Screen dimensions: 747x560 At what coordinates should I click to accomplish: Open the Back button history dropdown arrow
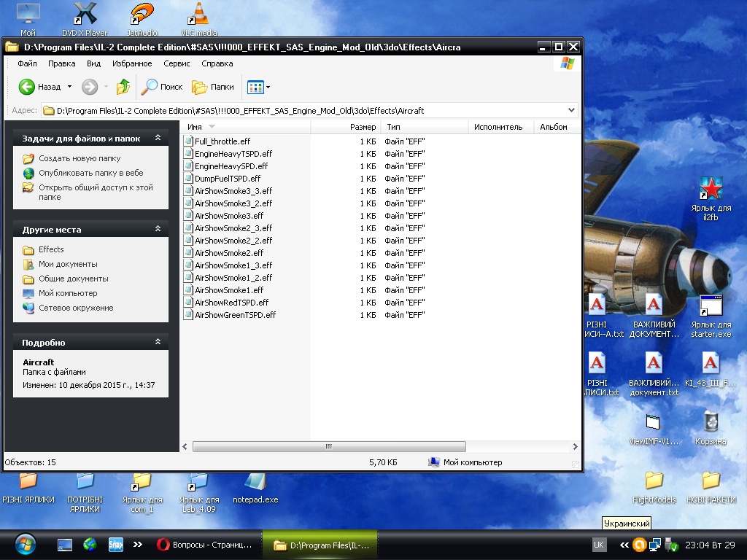pos(70,87)
